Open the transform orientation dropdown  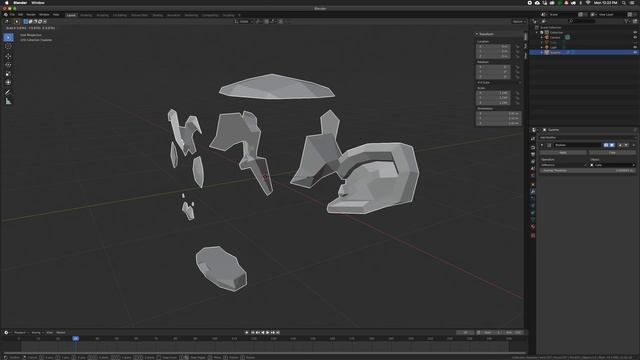click(244, 21)
